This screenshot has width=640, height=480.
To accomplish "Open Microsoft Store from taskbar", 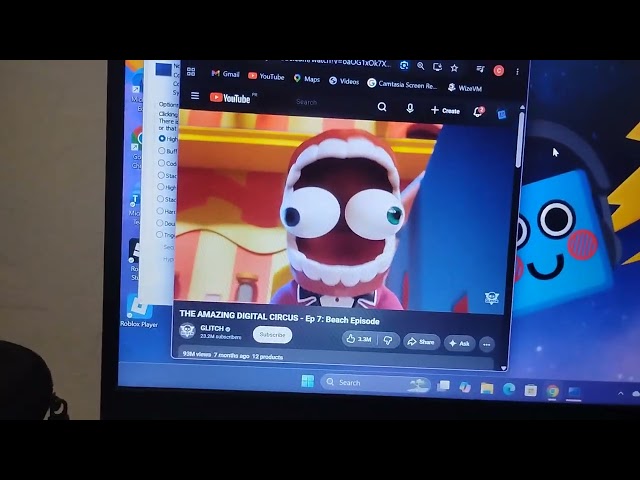I will pyautogui.click(x=530, y=390).
